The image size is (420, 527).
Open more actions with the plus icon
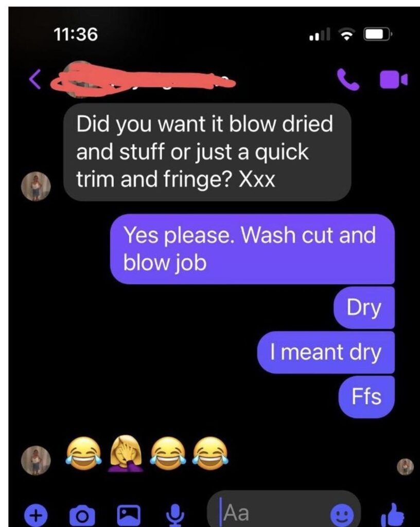click(x=36, y=515)
